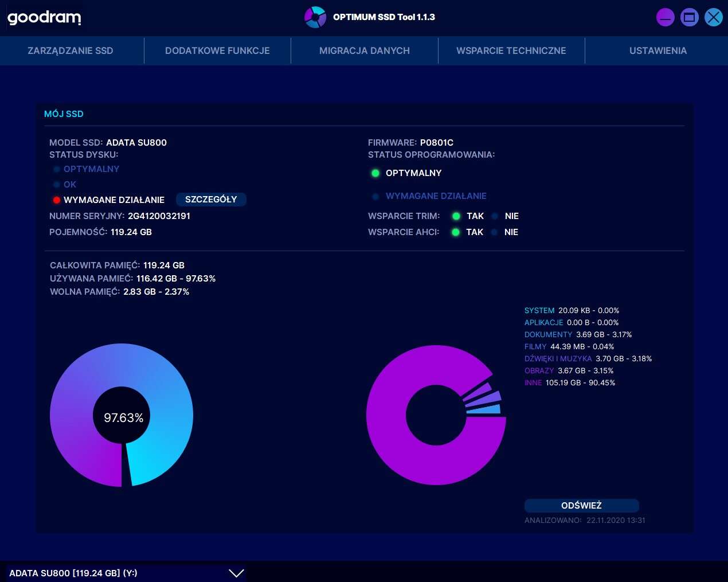Click the red Wymagane działanie status indicator
The height and width of the screenshot is (582, 728).
[57, 200]
